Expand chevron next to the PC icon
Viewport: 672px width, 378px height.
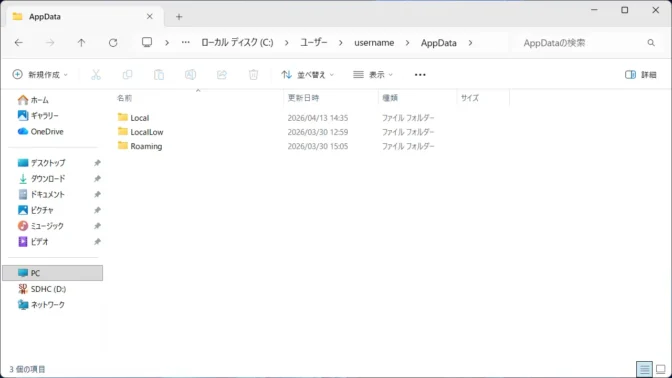point(167,42)
